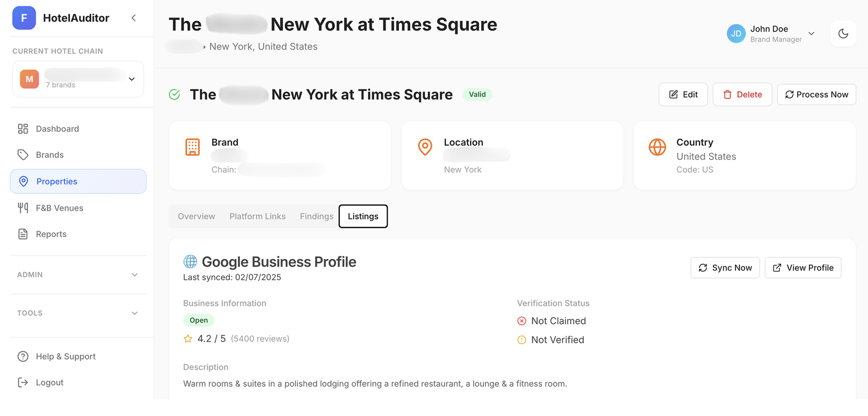Image resolution: width=868 pixels, height=416 pixels.
Task: Open the Properties section
Action: (x=57, y=181)
